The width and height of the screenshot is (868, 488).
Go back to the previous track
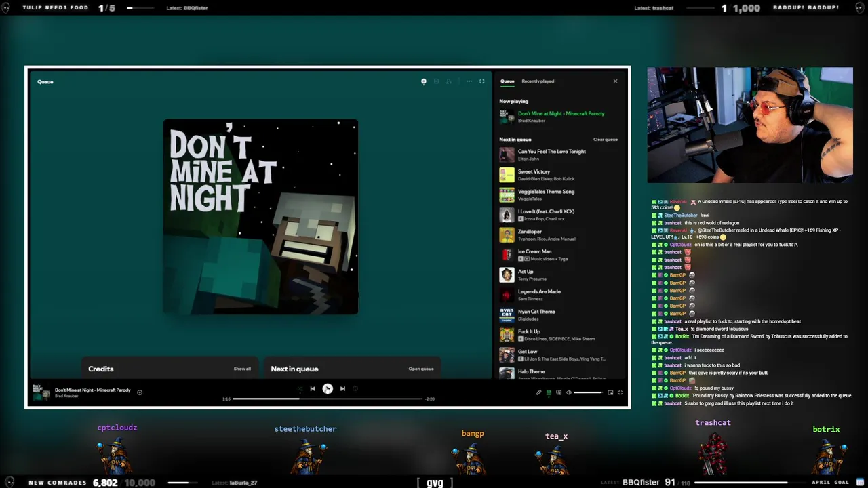click(x=313, y=388)
